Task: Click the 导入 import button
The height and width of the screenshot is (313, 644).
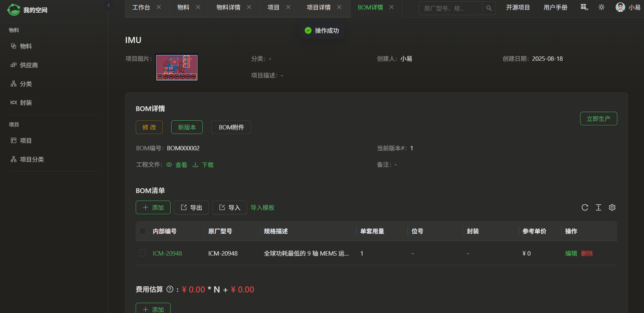Action: [230, 207]
